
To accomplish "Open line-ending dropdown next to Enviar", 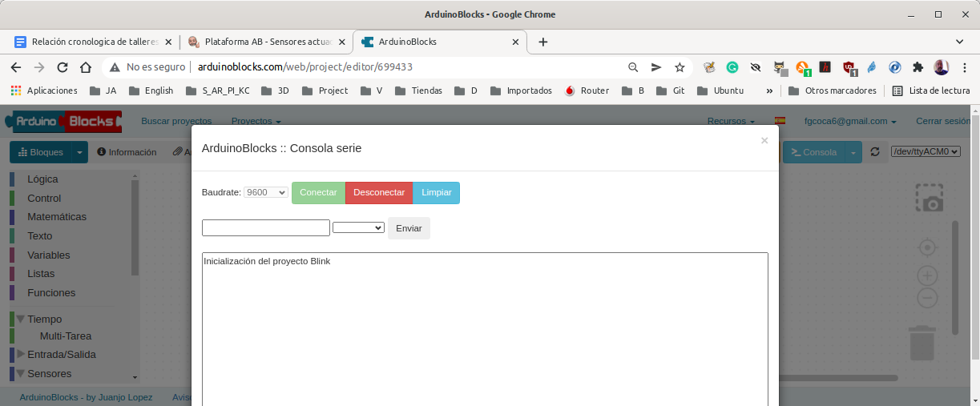I will tap(358, 228).
